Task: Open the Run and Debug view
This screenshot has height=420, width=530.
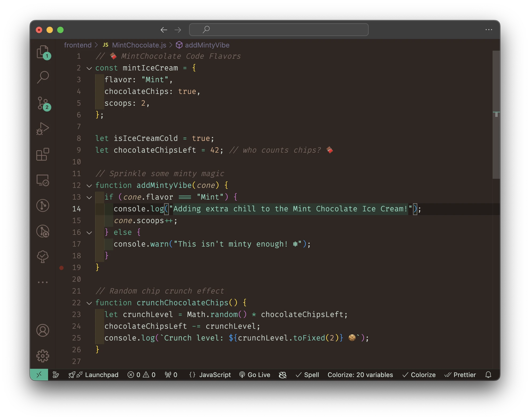Action: tap(43, 129)
